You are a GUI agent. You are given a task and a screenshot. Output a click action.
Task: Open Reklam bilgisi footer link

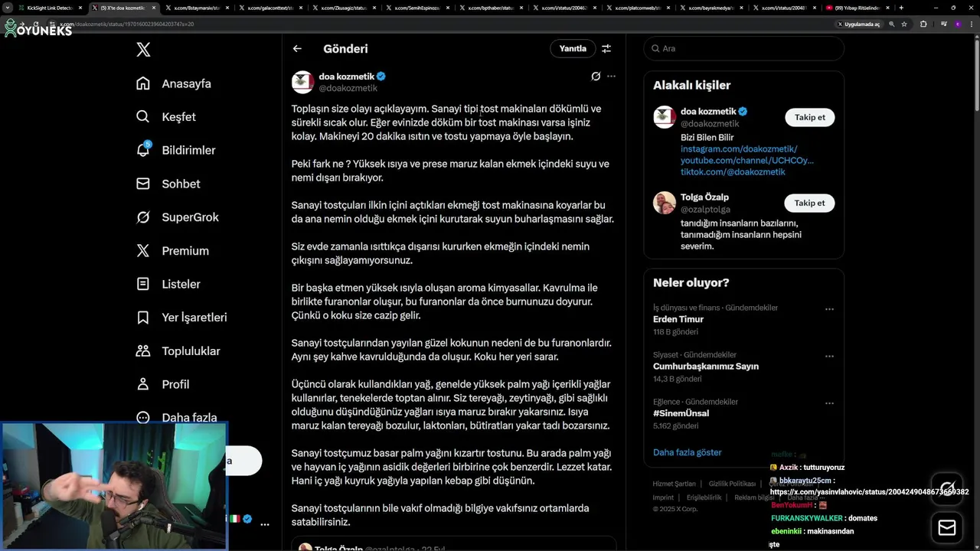754,497
